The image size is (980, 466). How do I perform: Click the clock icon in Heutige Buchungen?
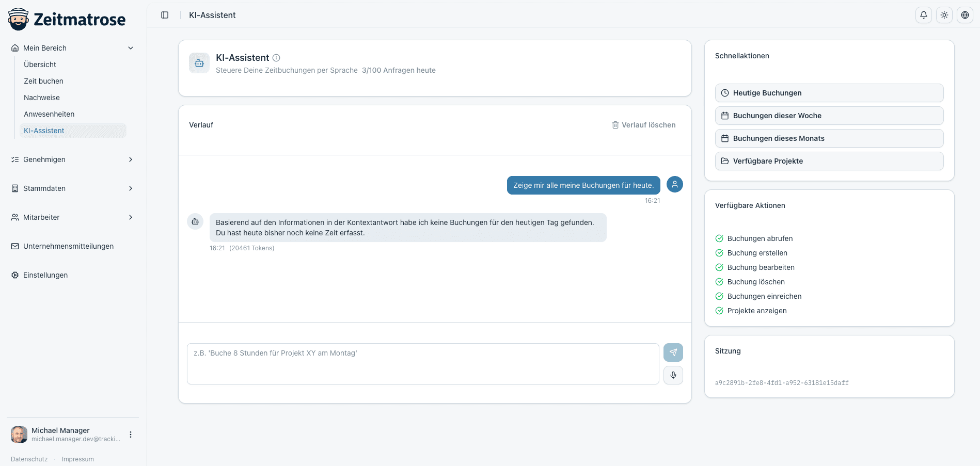[725, 93]
